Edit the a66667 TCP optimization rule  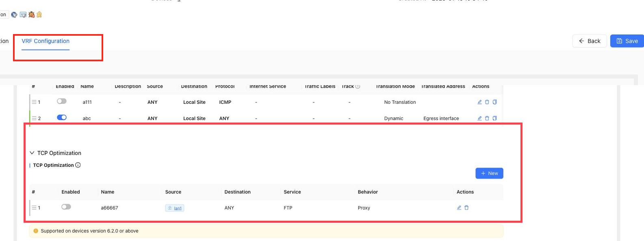click(x=459, y=208)
